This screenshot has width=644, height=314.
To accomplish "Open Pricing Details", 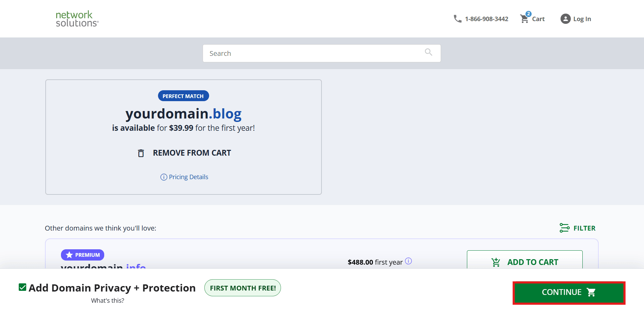I will click(188, 177).
